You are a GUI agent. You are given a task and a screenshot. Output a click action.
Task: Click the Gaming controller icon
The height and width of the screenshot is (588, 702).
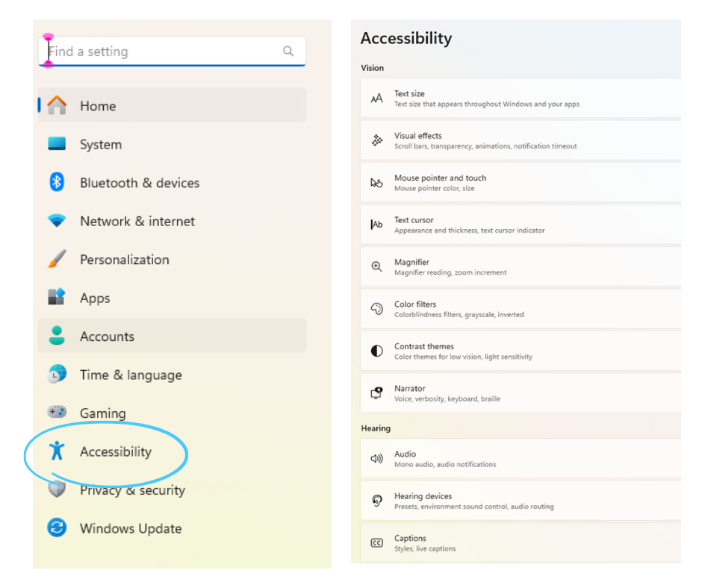(x=57, y=411)
